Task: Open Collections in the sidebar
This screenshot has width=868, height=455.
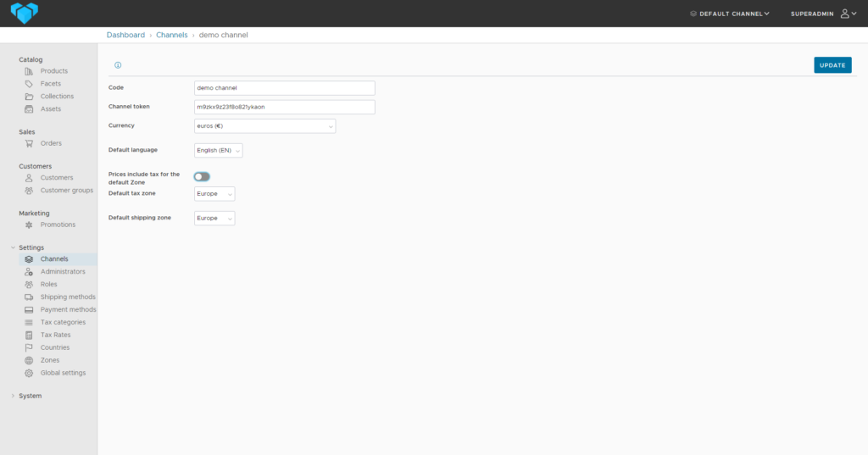Action: point(57,97)
